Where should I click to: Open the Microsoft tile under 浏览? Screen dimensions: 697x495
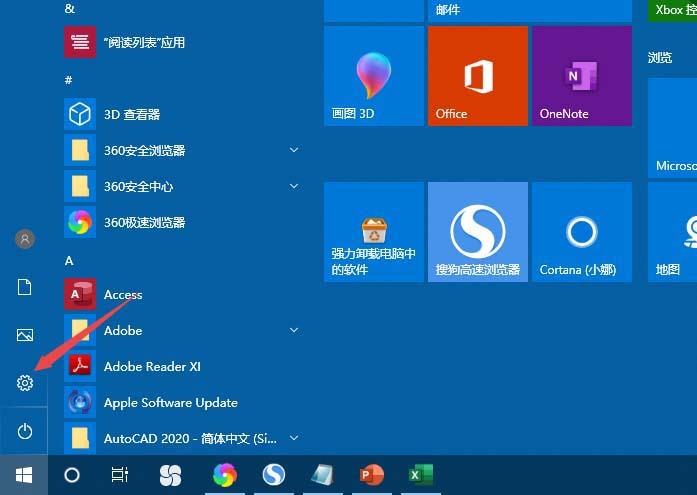673,128
